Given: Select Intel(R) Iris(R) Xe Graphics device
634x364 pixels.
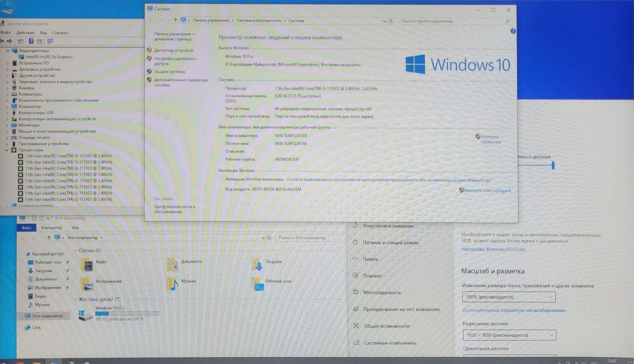Looking at the screenshot, I should tap(49, 57).
